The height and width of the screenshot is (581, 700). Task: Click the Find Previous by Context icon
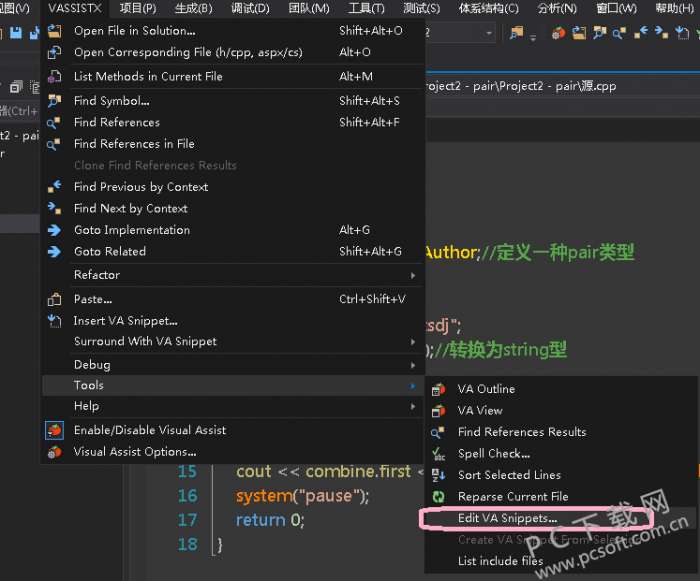tap(54, 187)
